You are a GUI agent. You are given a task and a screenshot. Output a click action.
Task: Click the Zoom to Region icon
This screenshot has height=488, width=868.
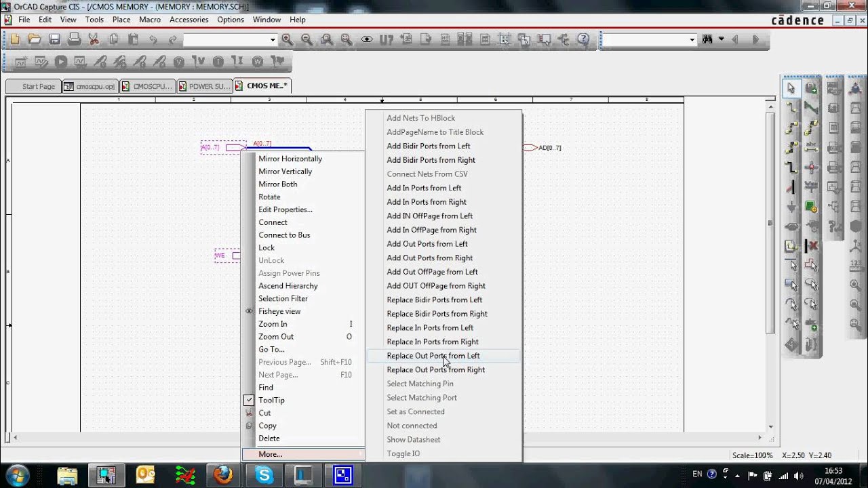(327, 39)
